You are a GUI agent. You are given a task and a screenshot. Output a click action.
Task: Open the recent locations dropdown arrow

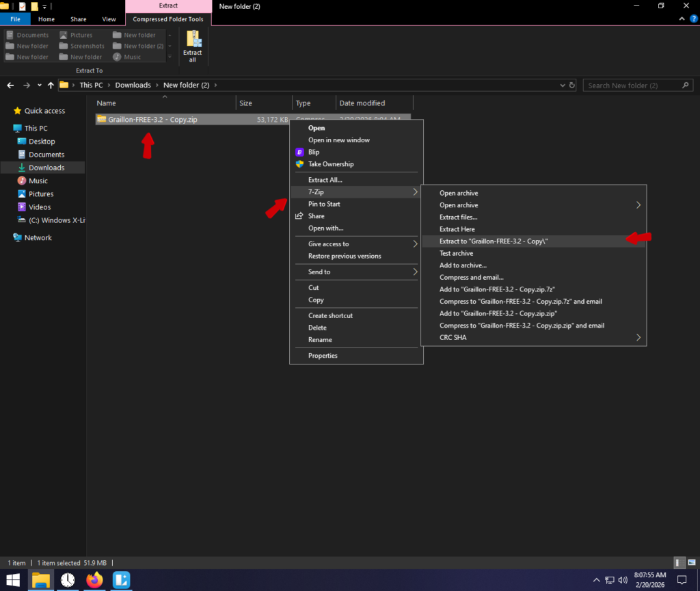tap(39, 86)
